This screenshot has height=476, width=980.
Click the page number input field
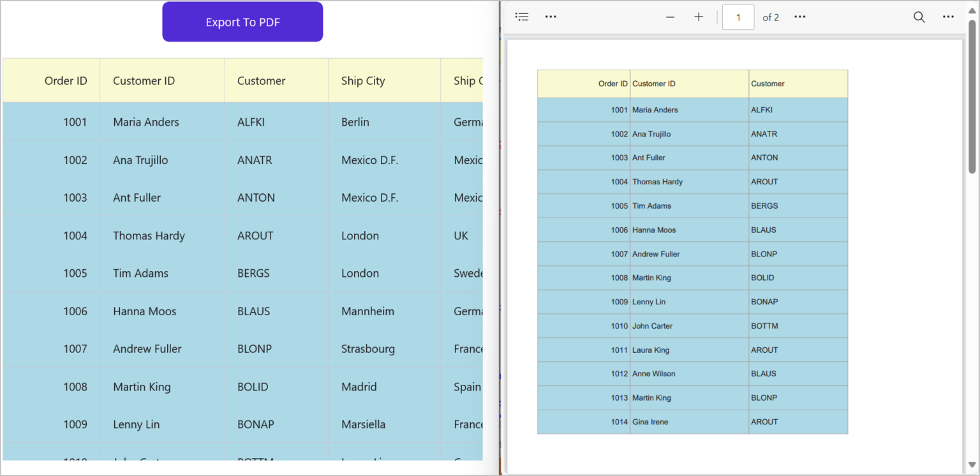(738, 17)
